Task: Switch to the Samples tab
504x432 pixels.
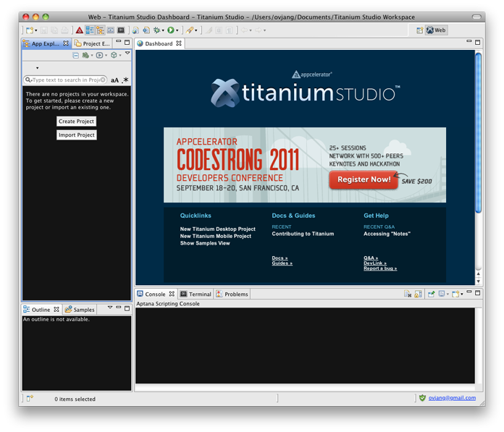Action: 80,310
